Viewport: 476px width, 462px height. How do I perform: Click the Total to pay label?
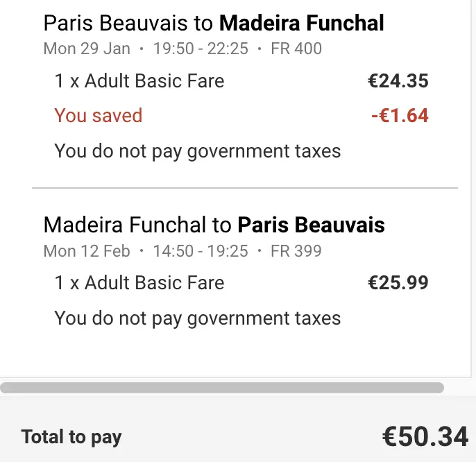pyautogui.click(x=71, y=437)
